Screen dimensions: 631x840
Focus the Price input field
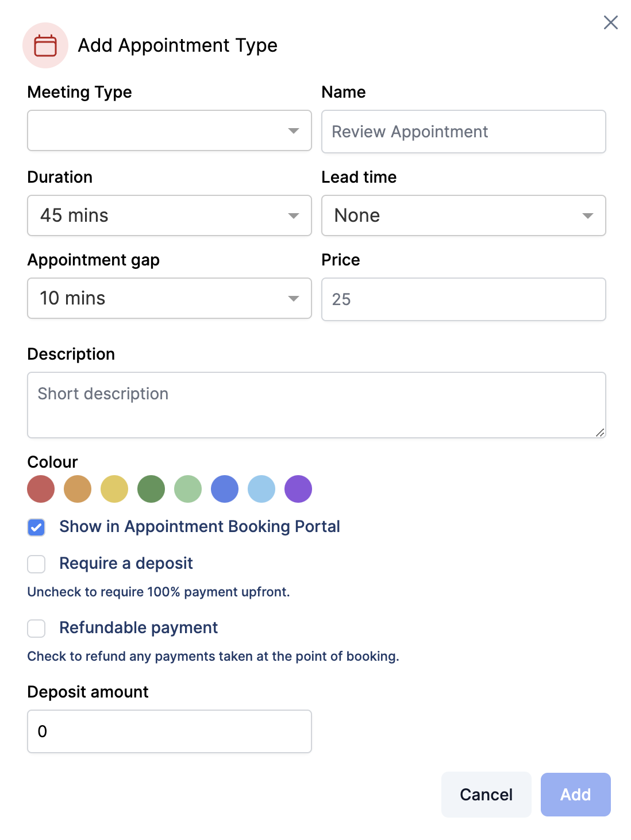463,299
